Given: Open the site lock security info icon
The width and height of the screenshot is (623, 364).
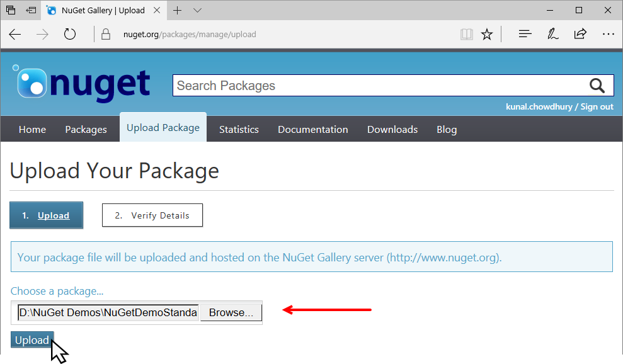Looking at the screenshot, I should point(106,35).
